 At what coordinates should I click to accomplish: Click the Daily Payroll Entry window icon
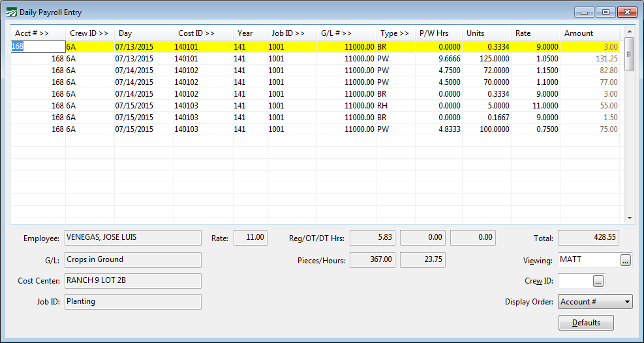click(12, 12)
